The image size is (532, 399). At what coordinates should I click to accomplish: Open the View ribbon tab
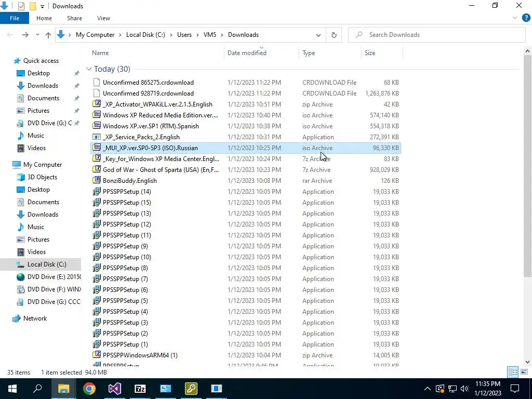[x=103, y=18]
